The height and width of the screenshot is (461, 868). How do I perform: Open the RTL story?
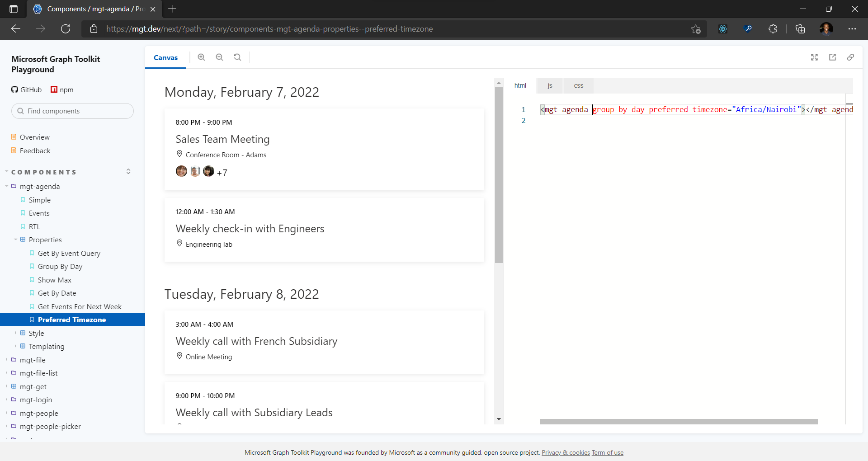[x=34, y=226]
